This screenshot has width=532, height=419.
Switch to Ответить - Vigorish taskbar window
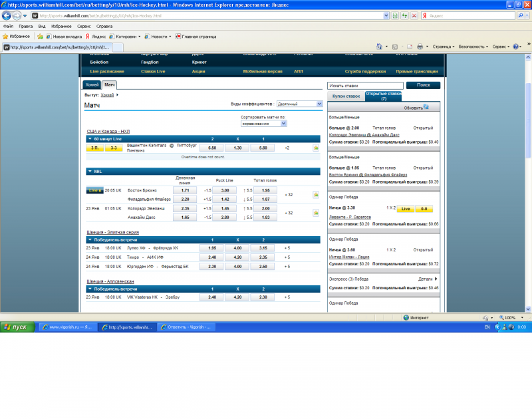click(186, 327)
